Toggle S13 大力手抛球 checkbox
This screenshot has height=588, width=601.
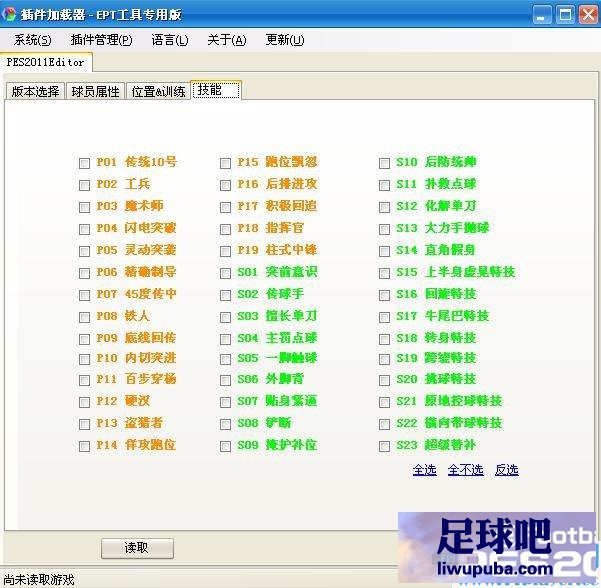click(x=384, y=229)
